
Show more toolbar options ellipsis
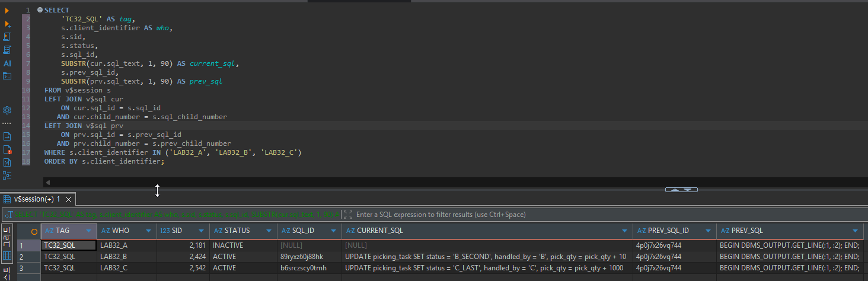click(x=8, y=123)
